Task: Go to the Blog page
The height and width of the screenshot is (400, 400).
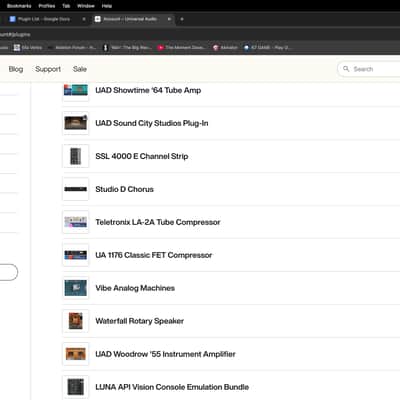Action: click(16, 69)
